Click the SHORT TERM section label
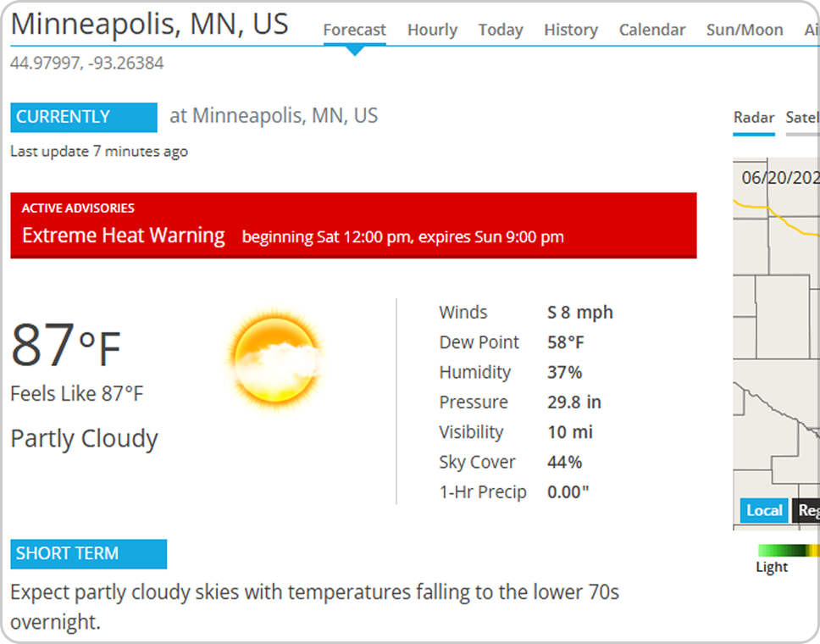This screenshot has width=820, height=644. 88,553
